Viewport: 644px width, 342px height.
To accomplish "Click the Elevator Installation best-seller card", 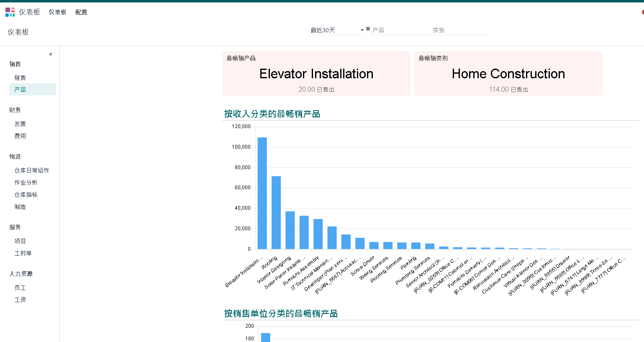I will point(316,74).
